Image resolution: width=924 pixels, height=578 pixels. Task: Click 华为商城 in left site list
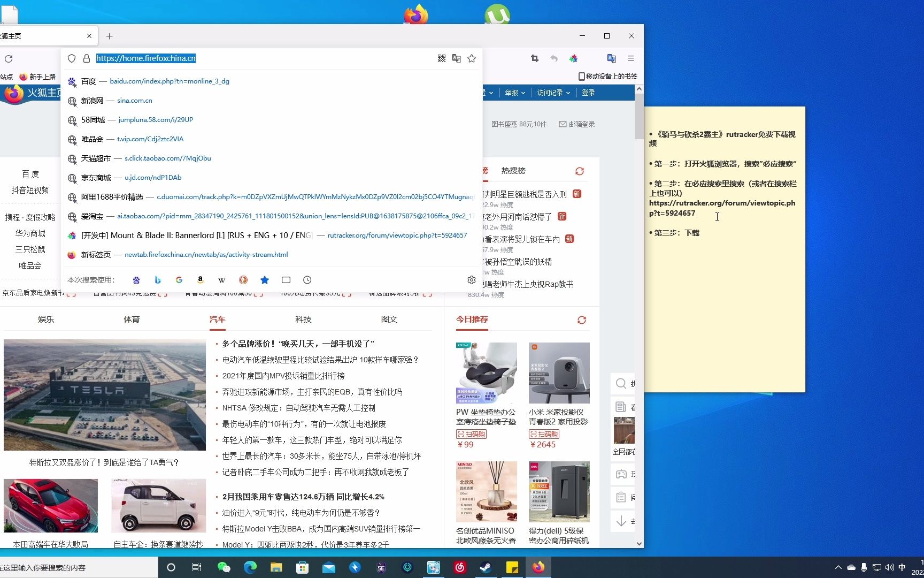coord(30,233)
